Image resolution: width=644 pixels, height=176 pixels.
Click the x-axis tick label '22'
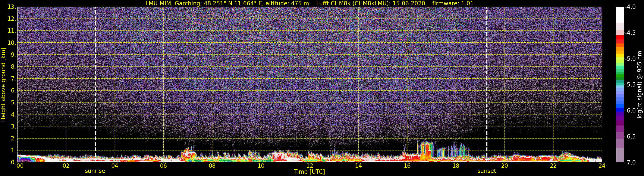[x=553, y=166]
